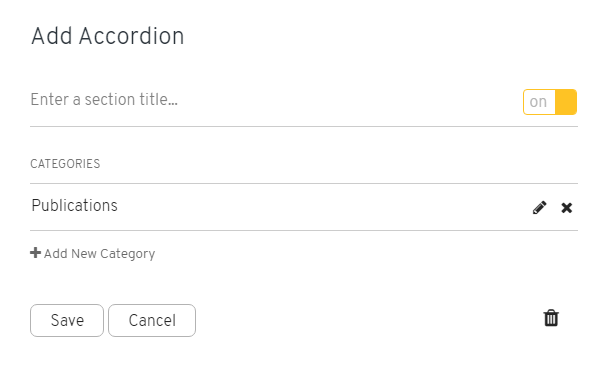Click the Publications label text
Image resolution: width=608 pixels, height=369 pixels.
[x=74, y=205]
